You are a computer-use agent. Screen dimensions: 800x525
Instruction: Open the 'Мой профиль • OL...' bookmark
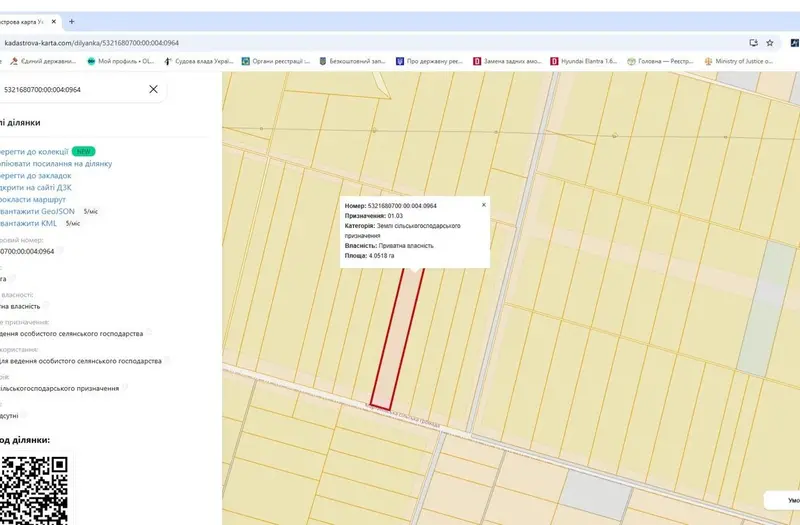tap(121, 61)
